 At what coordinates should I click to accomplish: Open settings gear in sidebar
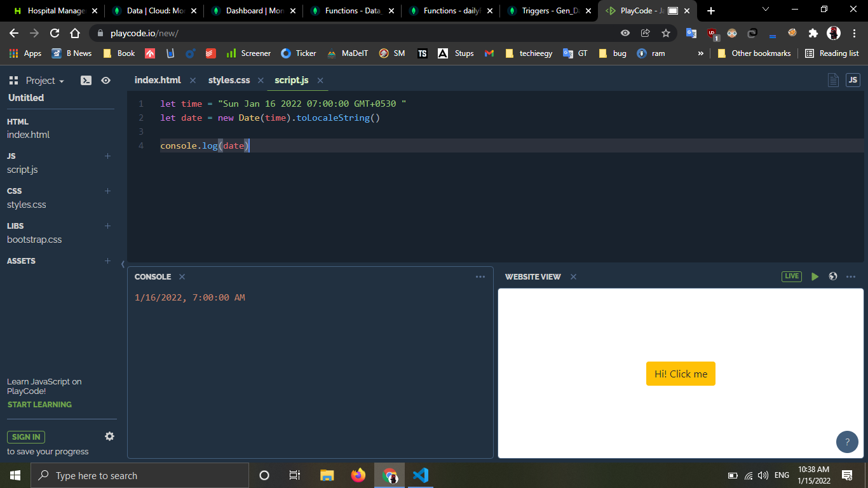[x=109, y=437]
